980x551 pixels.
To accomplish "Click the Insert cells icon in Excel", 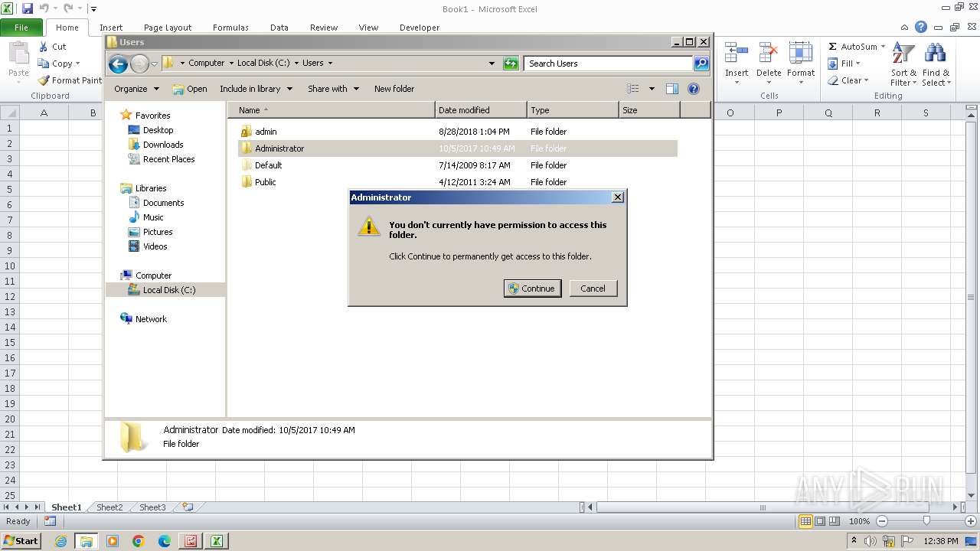I will 737,54.
